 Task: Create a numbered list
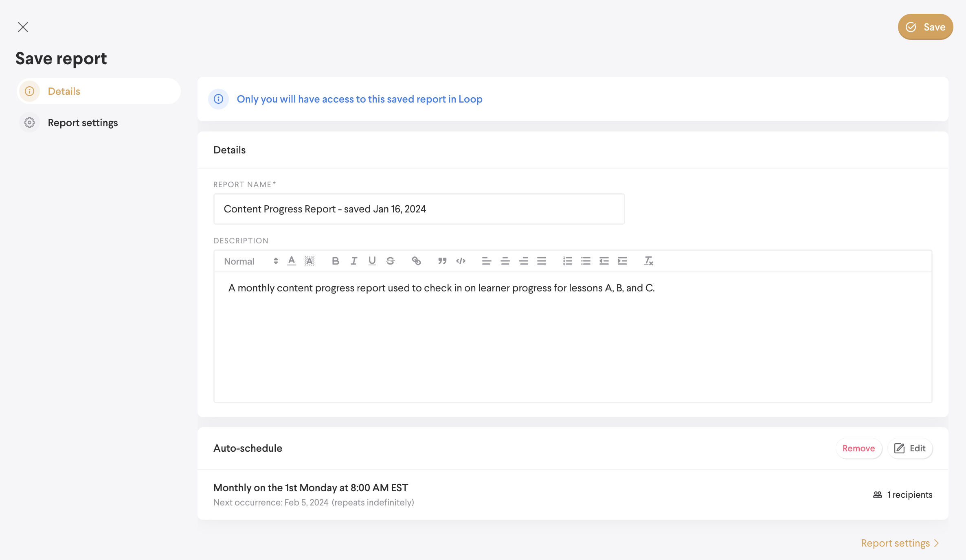tap(567, 261)
